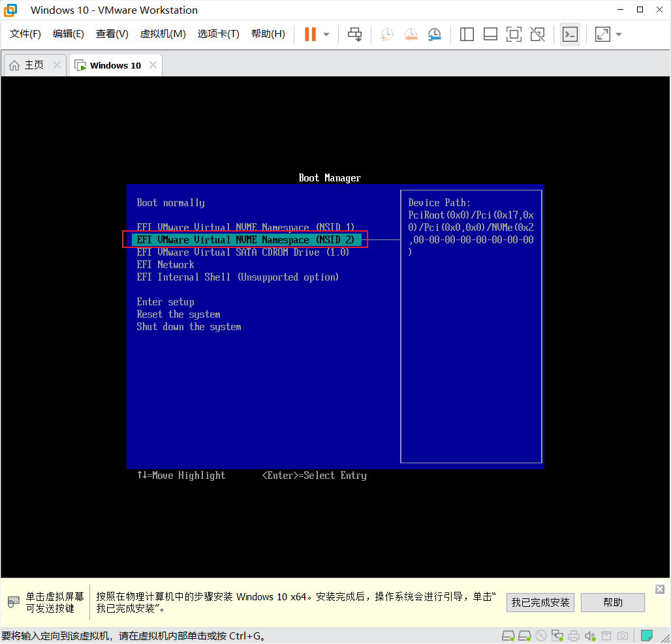
Task: Switch to the Windows 10 tab
Action: click(x=115, y=65)
